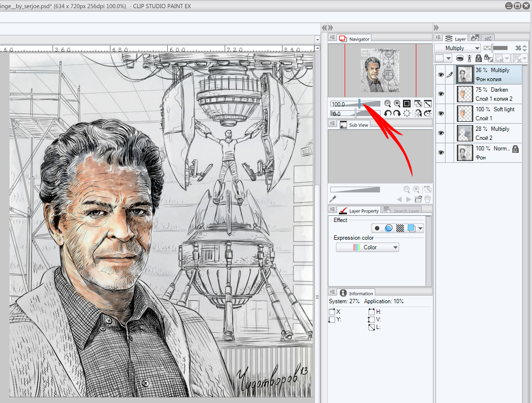Click Navigator Fit to Screen icon

click(x=418, y=104)
